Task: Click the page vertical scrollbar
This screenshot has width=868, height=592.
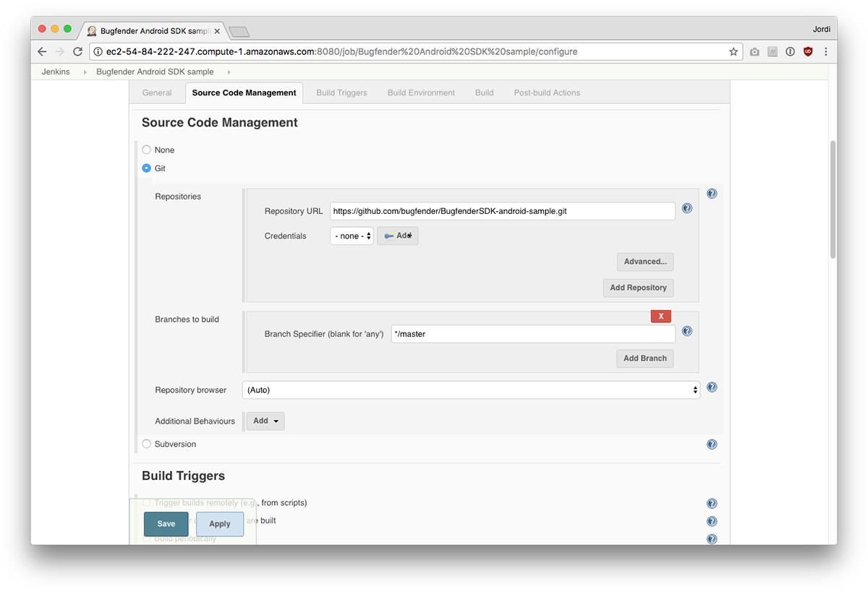Action: click(833, 200)
